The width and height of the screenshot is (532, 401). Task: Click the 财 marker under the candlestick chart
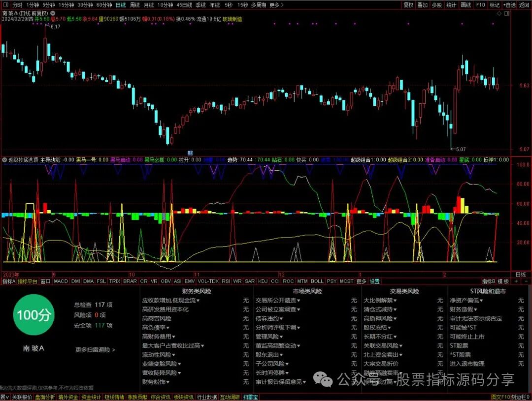[x=190, y=153]
